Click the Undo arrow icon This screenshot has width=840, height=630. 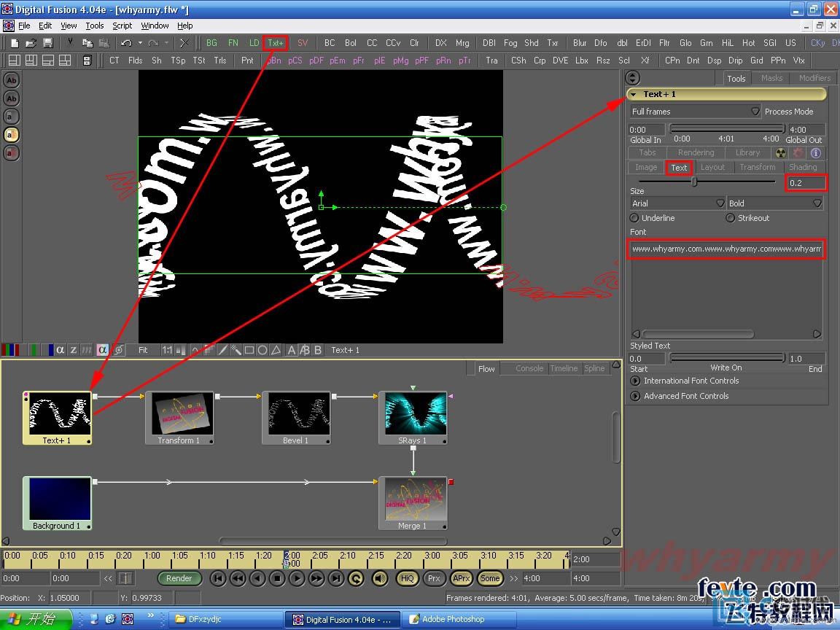[126, 43]
